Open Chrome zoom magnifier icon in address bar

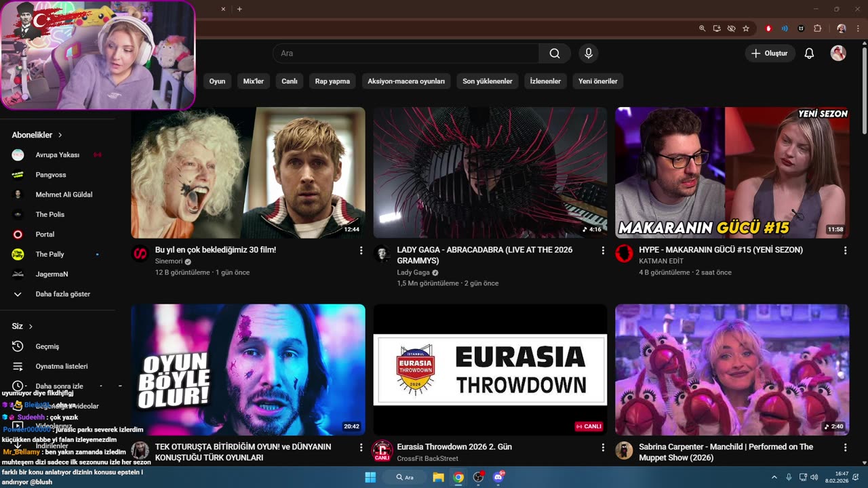tap(702, 28)
